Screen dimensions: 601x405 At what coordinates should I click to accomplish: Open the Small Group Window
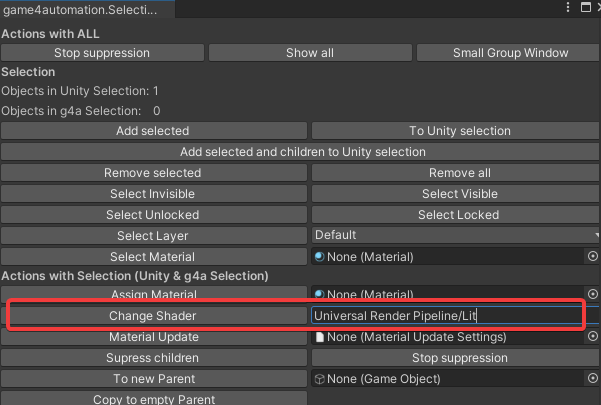[510, 53]
